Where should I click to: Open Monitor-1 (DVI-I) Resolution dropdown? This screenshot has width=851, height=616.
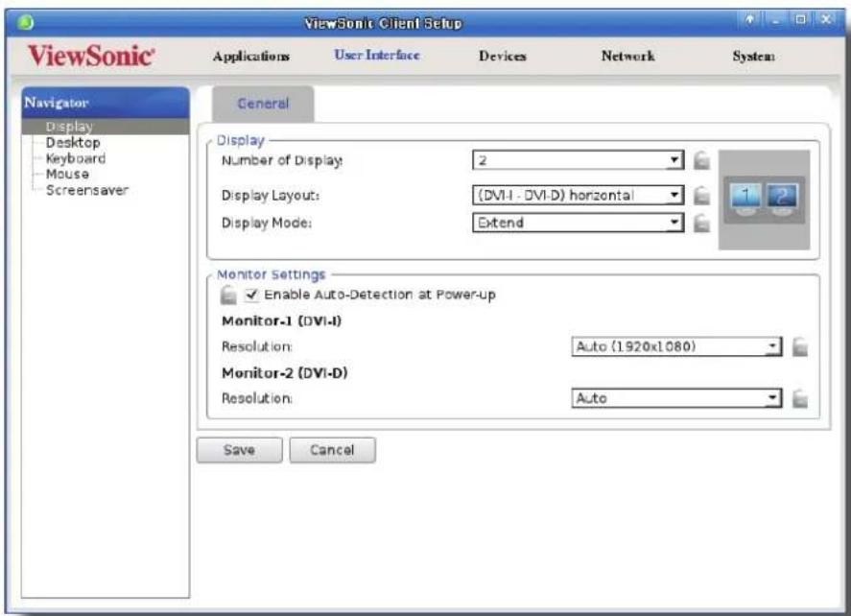click(676, 346)
